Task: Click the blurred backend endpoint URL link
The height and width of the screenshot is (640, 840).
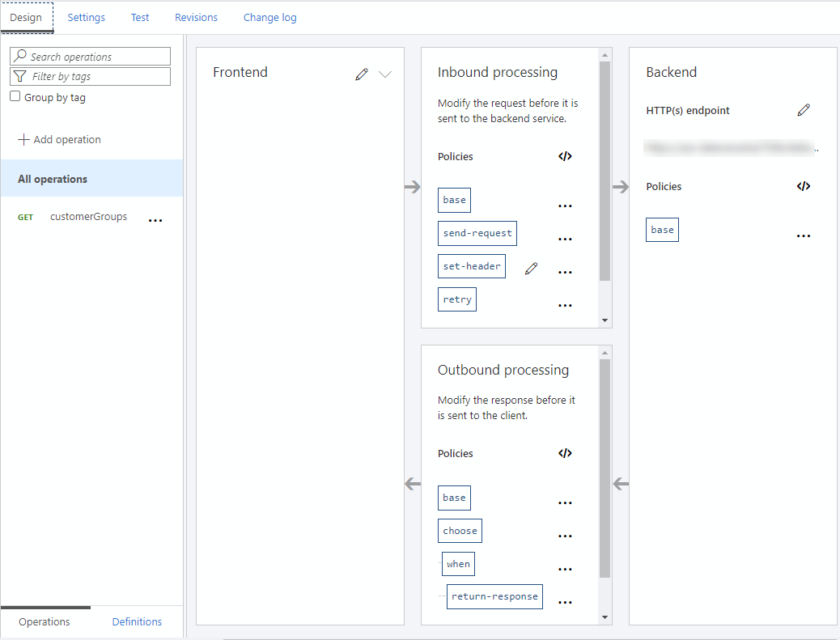Action: (x=732, y=148)
